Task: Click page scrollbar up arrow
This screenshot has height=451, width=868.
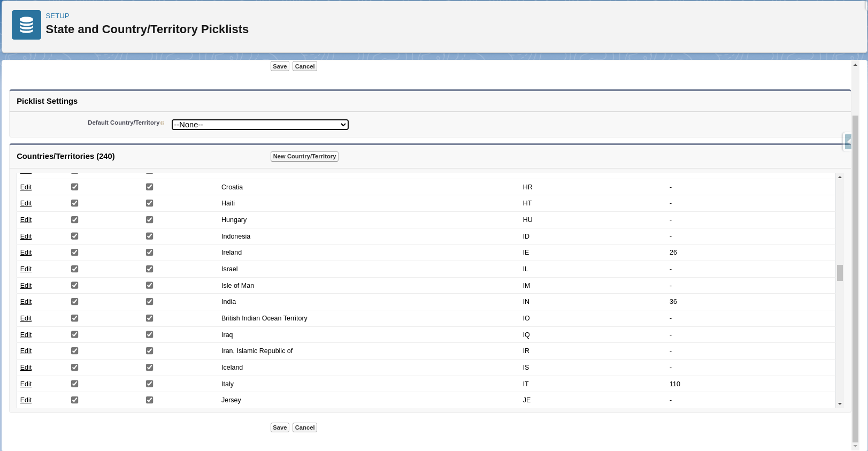Action: coord(855,65)
